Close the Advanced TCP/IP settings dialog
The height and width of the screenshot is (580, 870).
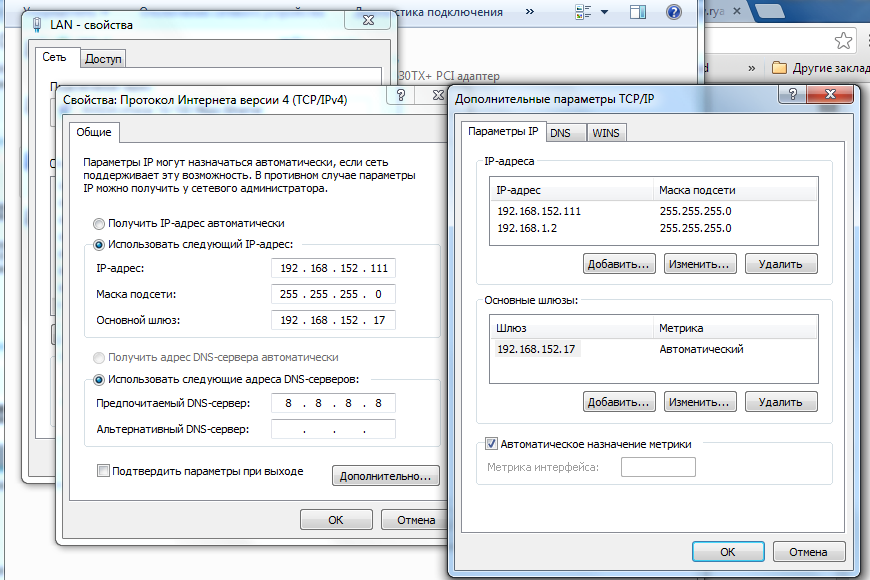click(x=830, y=94)
